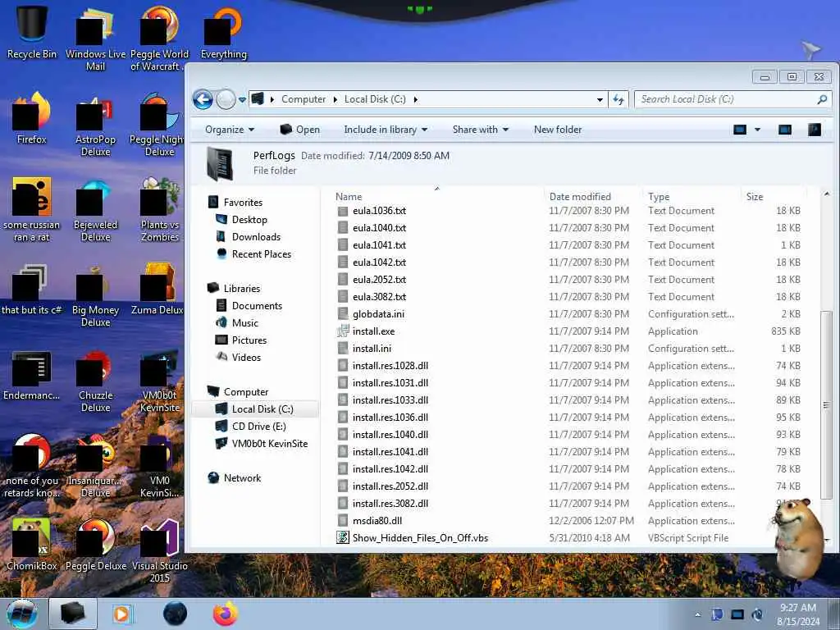Select Computer in the address breadcrumb

304,99
